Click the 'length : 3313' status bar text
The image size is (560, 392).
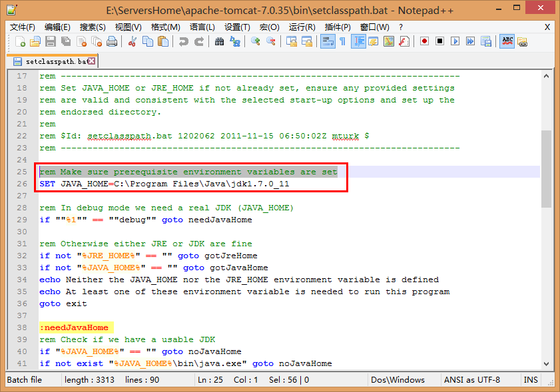89,380
